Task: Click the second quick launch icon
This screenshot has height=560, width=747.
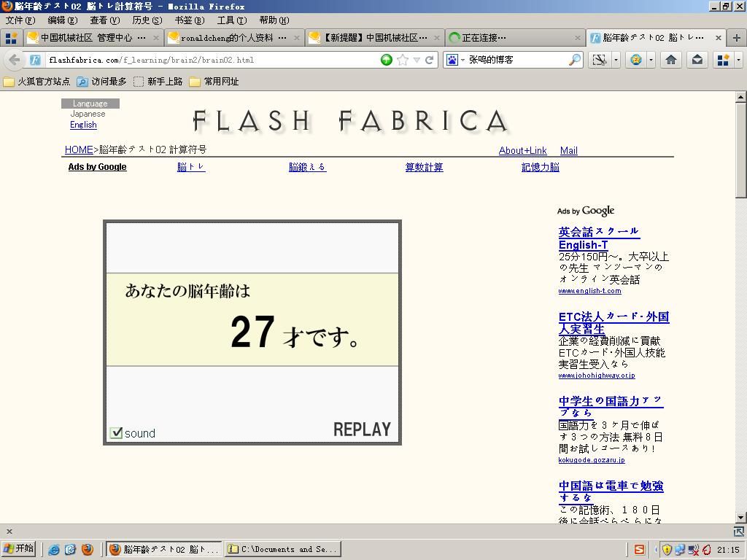Action: 70,549
